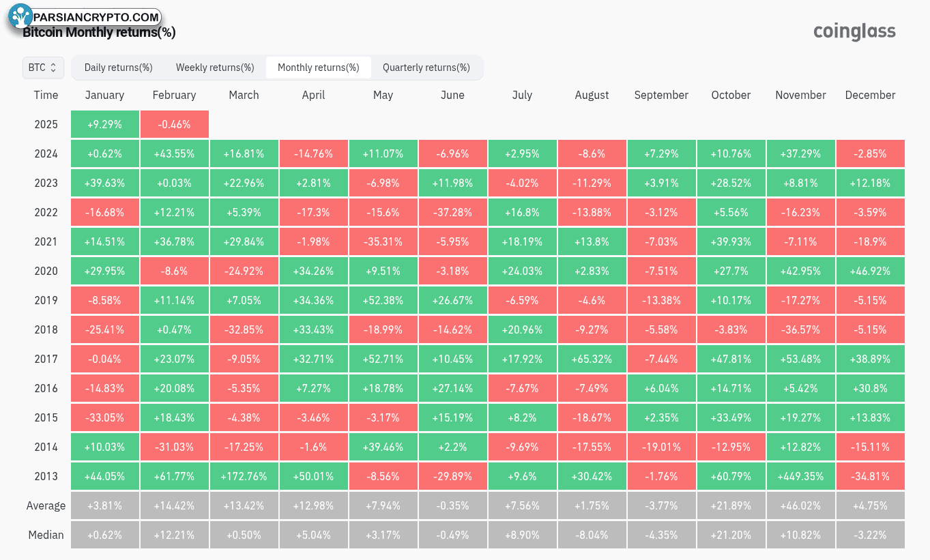The image size is (930, 560).
Task: Click the 2024 February +43.55% cell
Action: 175,154
